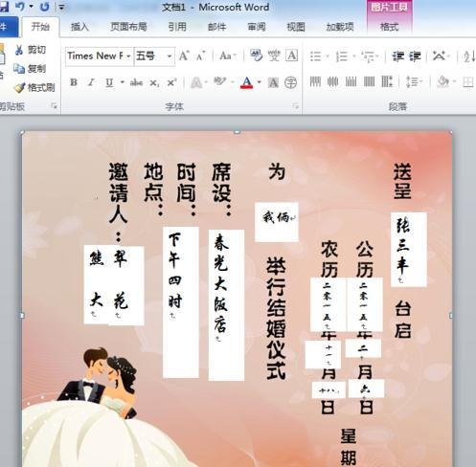Click the red Font Color button
This screenshot has width=476, height=467.
tap(246, 82)
